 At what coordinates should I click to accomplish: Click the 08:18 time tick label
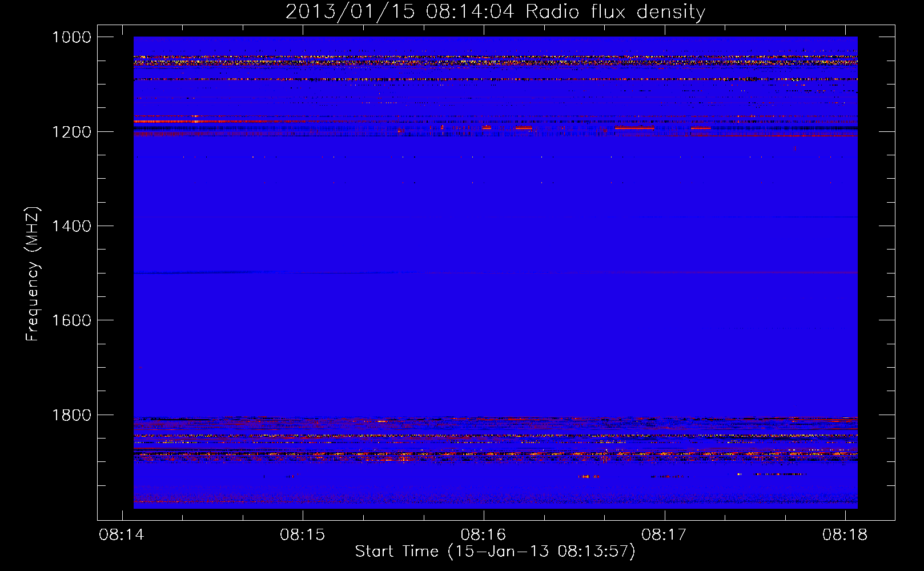845,535
